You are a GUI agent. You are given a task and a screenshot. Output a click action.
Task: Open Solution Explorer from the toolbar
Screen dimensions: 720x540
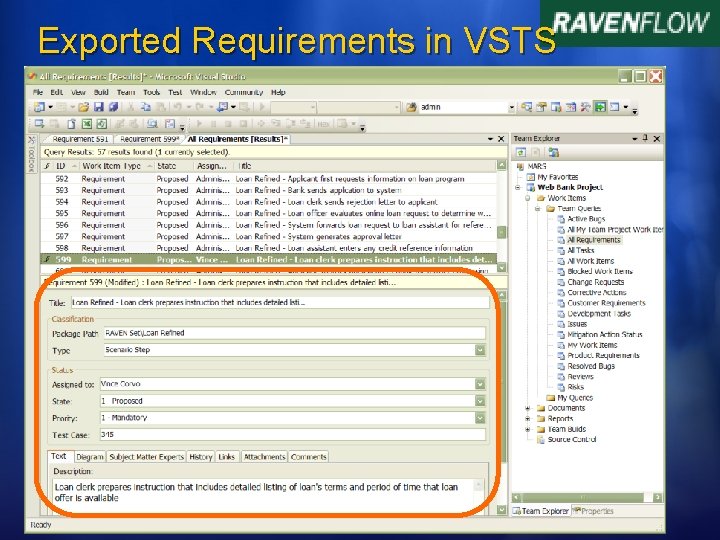coord(526,107)
